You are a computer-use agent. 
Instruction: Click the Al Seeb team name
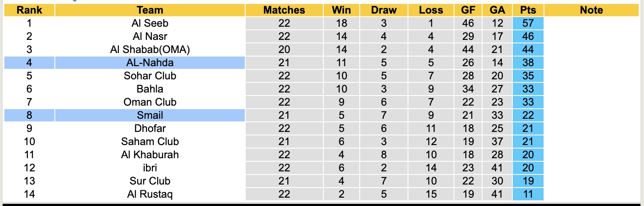tap(150, 23)
